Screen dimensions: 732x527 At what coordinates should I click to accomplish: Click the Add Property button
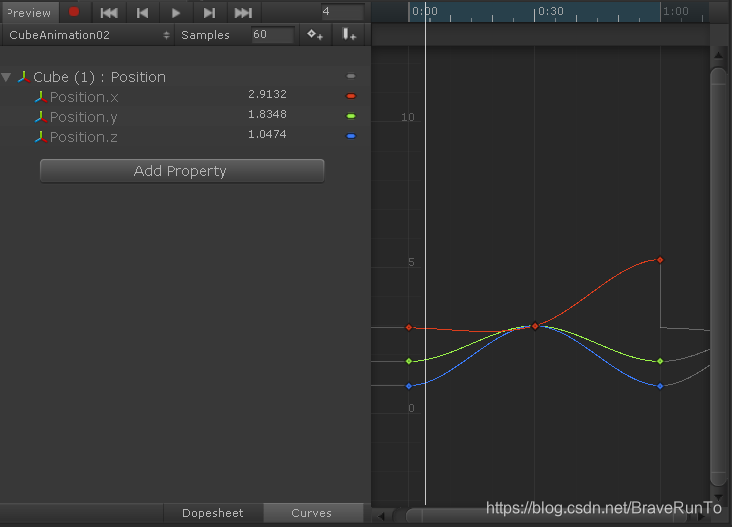coord(182,171)
